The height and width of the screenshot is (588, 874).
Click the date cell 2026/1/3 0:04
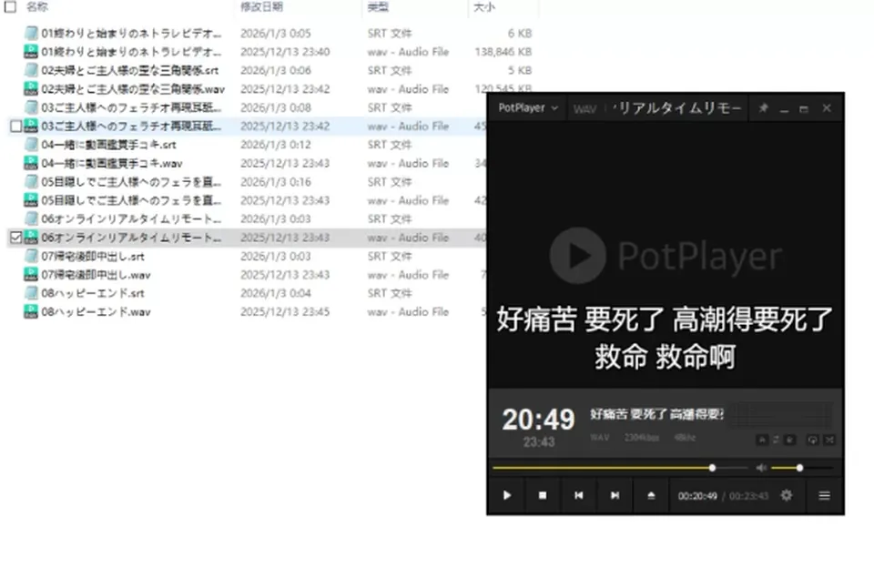coord(275,293)
